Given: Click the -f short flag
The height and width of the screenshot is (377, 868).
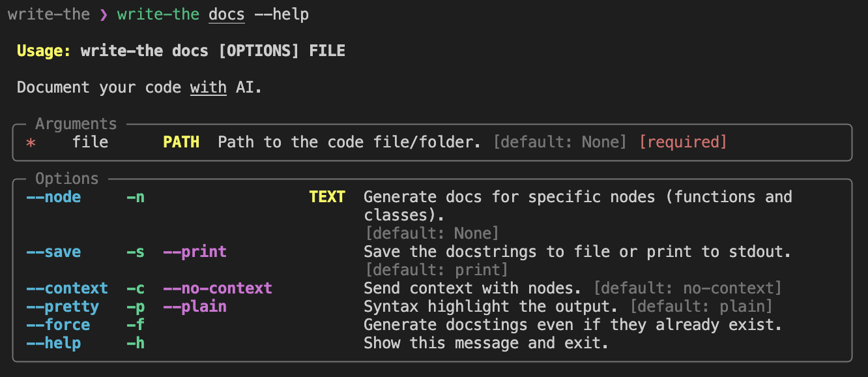Looking at the screenshot, I should pyautogui.click(x=135, y=325).
